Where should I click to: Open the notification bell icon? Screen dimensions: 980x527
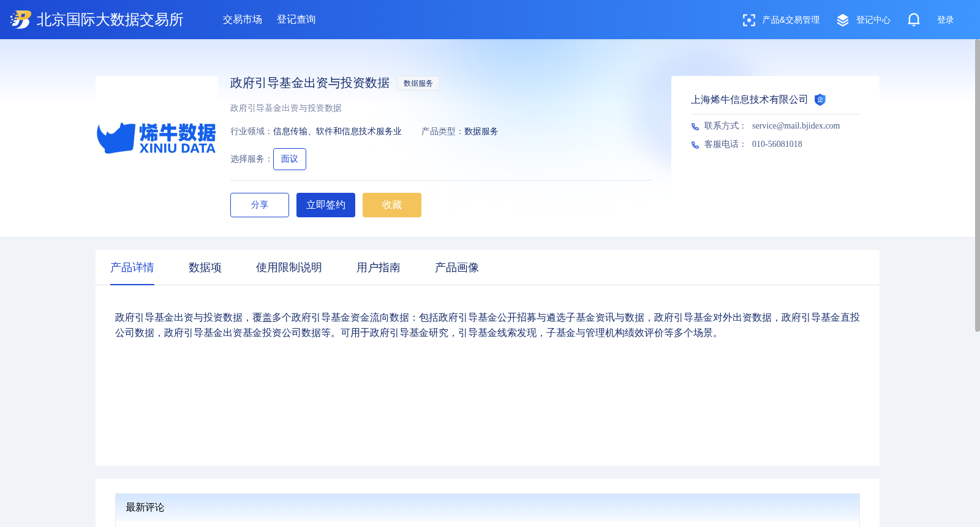[x=914, y=20]
